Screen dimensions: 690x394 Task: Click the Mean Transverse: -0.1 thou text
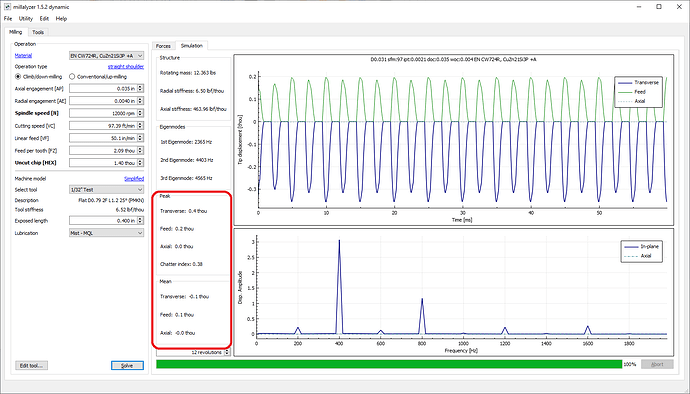click(x=184, y=297)
